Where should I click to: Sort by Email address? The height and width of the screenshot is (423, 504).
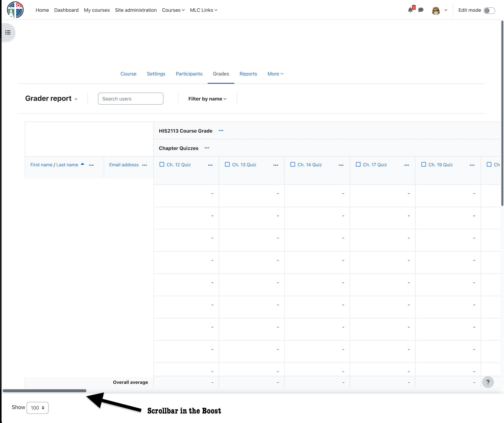point(124,165)
